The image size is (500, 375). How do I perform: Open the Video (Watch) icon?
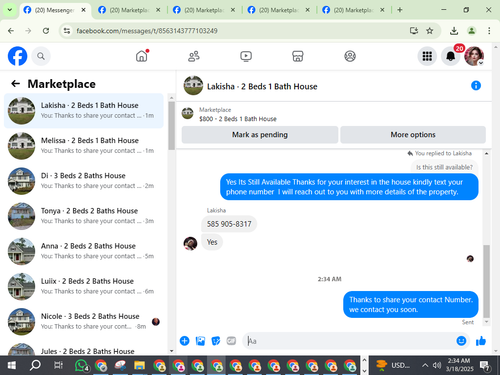[246, 56]
